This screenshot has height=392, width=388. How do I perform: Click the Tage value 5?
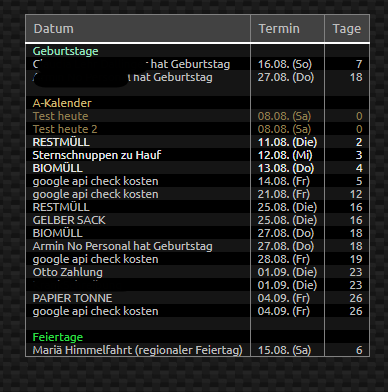click(359, 181)
